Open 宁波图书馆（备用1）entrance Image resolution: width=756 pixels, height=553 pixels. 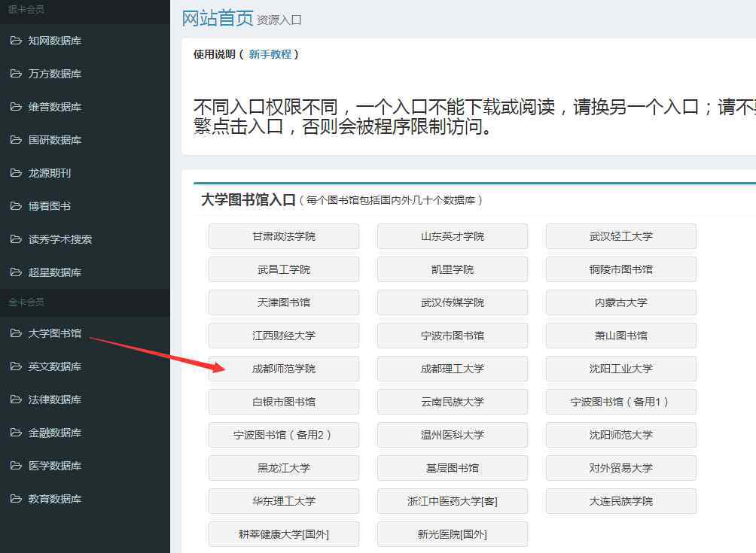click(621, 402)
